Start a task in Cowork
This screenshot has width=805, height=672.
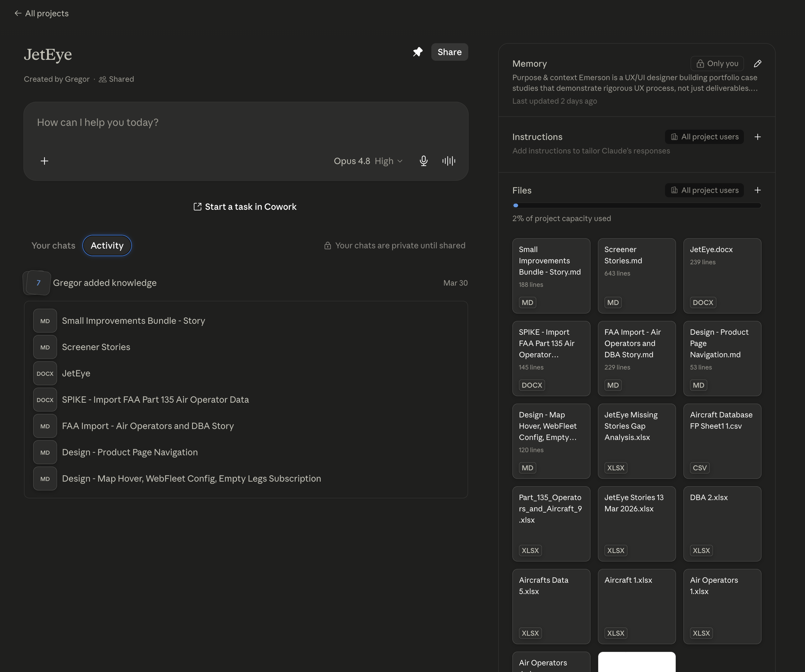245,207
